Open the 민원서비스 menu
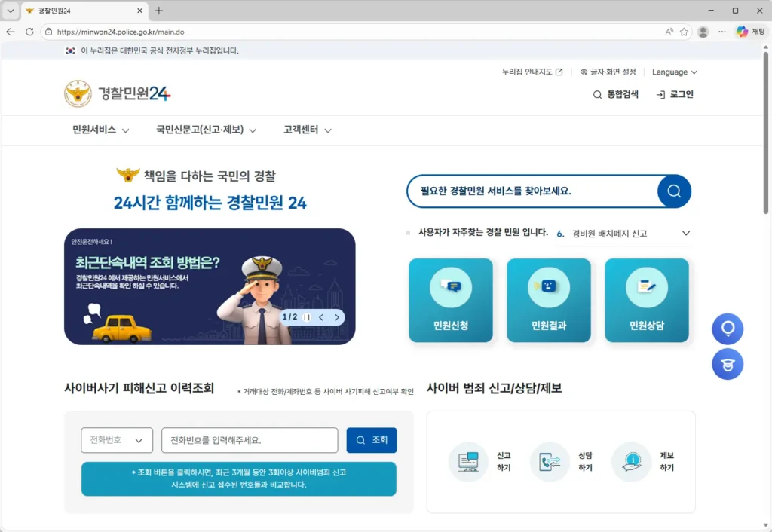Image resolution: width=772 pixels, height=532 pixels. [x=101, y=130]
